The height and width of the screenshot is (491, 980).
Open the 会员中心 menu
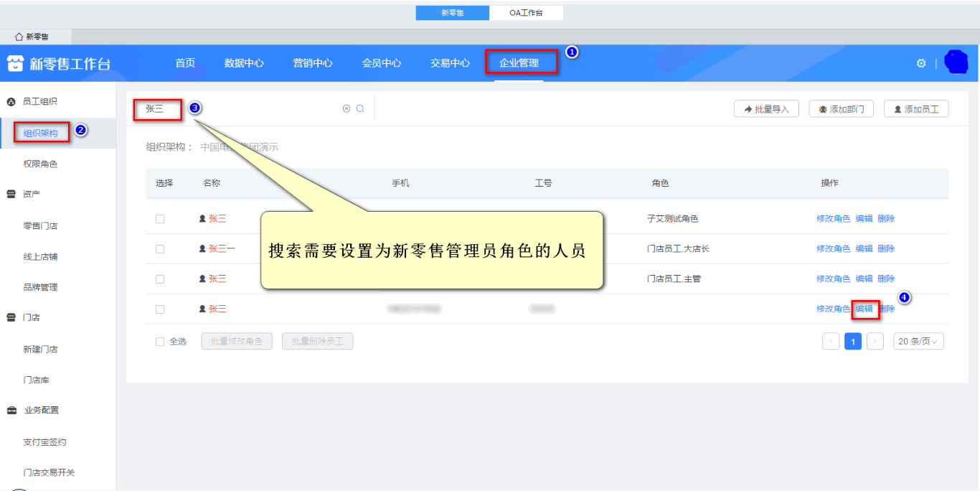(x=382, y=63)
